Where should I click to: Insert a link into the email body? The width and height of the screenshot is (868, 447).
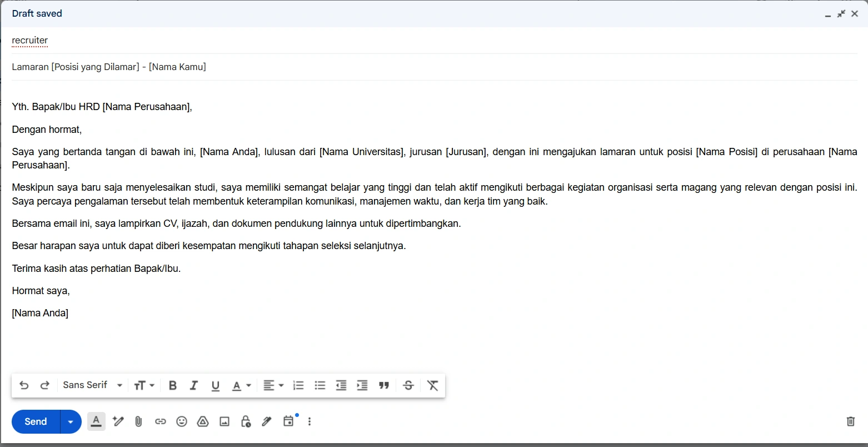click(161, 421)
